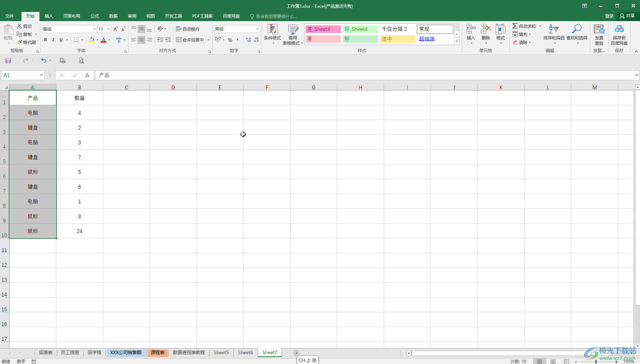Toggle middle vertical alignment

[142, 29]
